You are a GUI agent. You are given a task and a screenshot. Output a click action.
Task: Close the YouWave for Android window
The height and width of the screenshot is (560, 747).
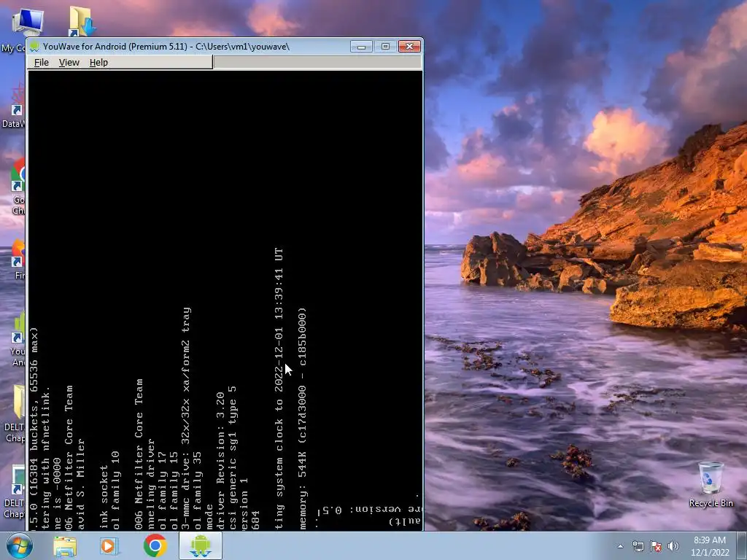click(409, 46)
